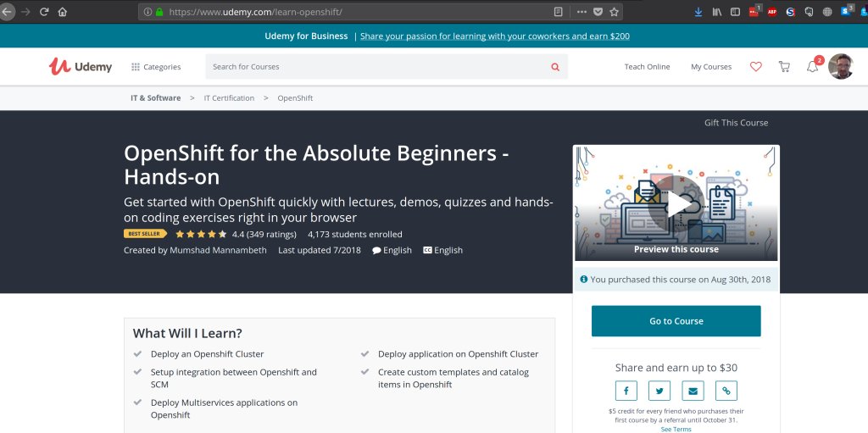
Task: Go back with the browser back arrow
Action: (x=6, y=12)
